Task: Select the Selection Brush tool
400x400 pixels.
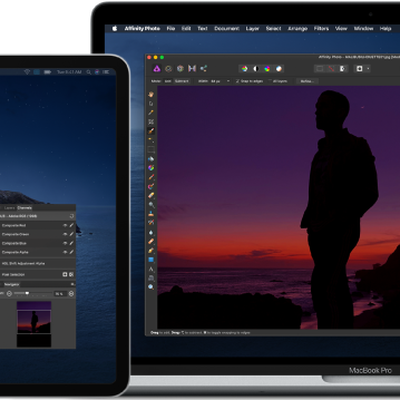Action: click(151, 131)
